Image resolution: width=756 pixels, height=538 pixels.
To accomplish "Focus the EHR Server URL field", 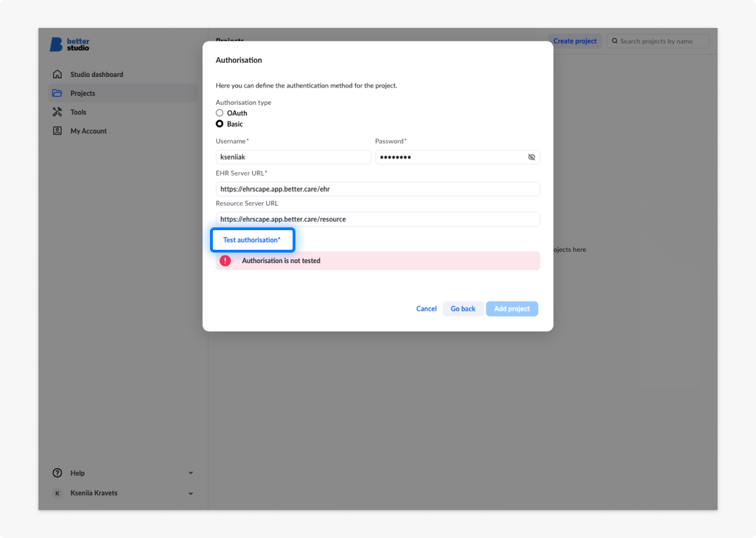I will pos(377,189).
